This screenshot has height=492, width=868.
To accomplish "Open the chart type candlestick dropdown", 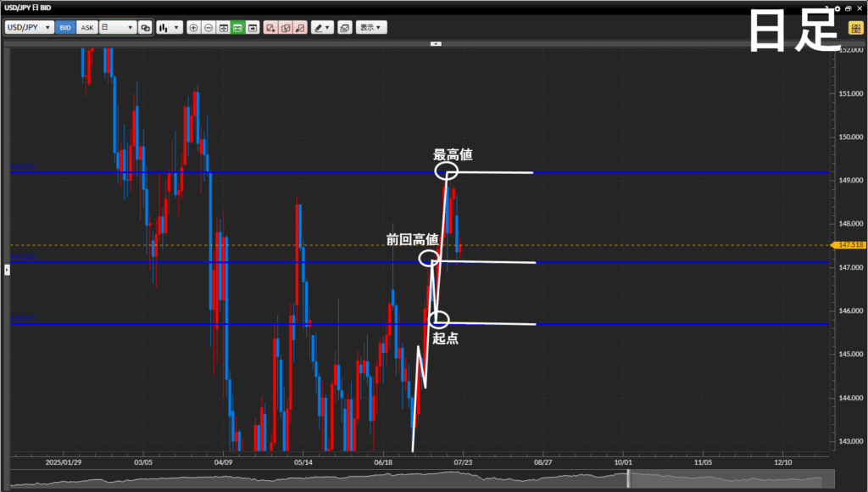I will tap(170, 27).
